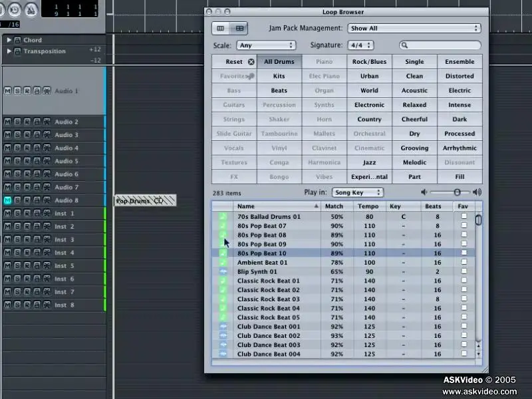The width and height of the screenshot is (532, 399).
Task: Select the Pop Drums region on Audio 8
Action: [x=145, y=201]
